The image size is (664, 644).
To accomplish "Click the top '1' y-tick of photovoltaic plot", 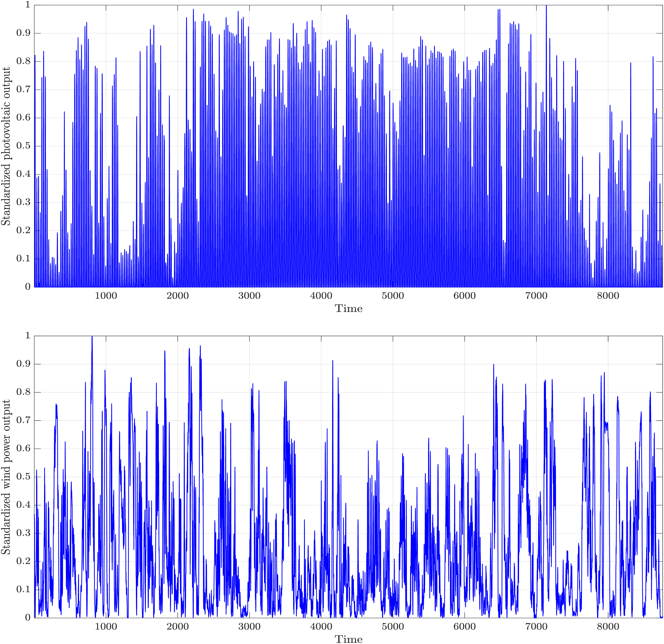I will [x=27, y=5].
